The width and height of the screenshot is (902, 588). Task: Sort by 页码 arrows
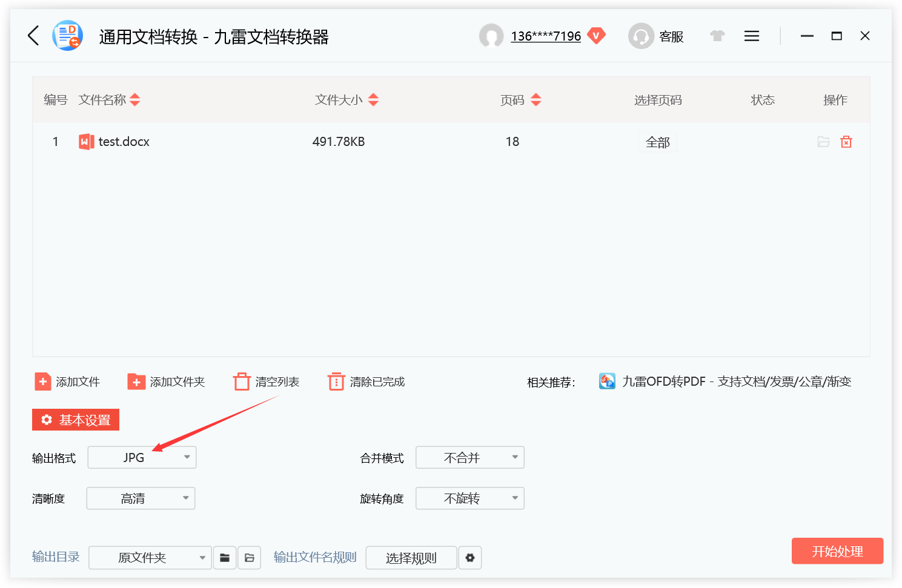pos(536,100)
